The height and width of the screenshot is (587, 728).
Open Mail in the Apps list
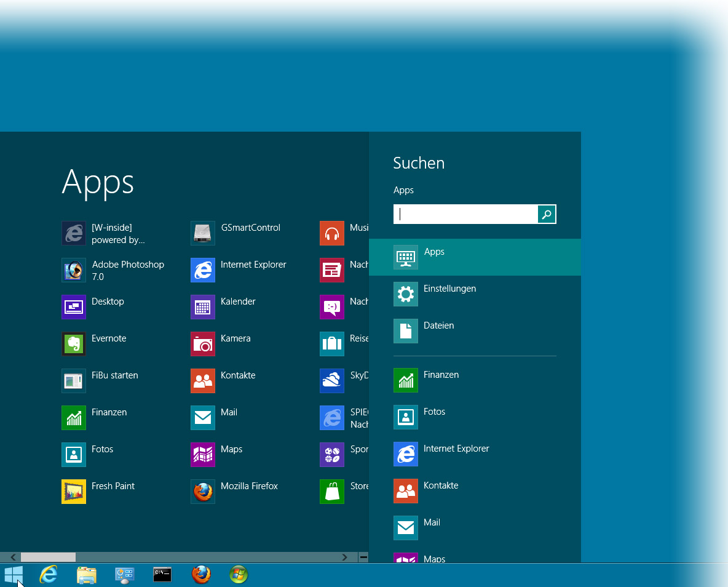click(x=203, y=418)
